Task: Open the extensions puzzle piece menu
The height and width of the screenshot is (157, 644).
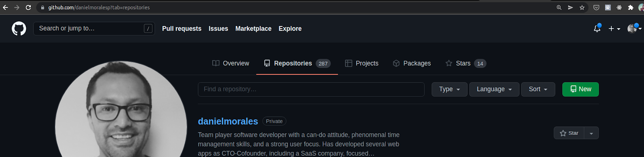Action: pyautogui.click(x=631, y=7)
